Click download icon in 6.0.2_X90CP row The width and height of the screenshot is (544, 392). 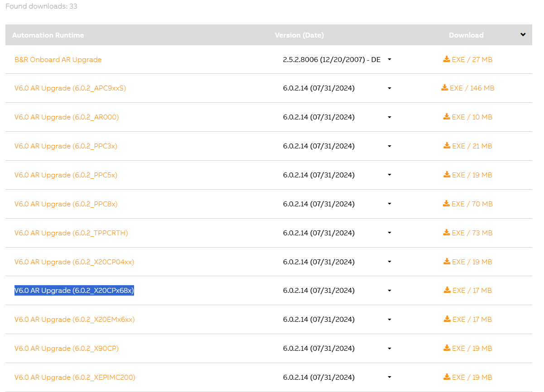pyautogui.click(x=447, y=348)
